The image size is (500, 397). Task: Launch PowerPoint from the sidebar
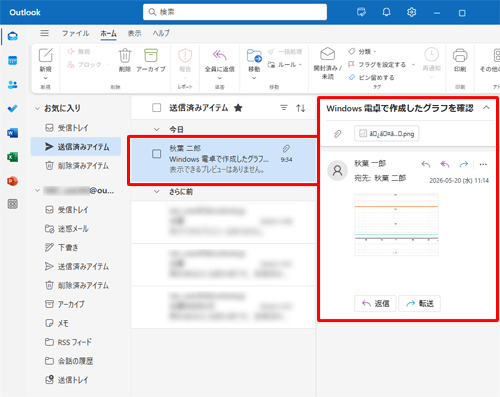click(13, 181)
